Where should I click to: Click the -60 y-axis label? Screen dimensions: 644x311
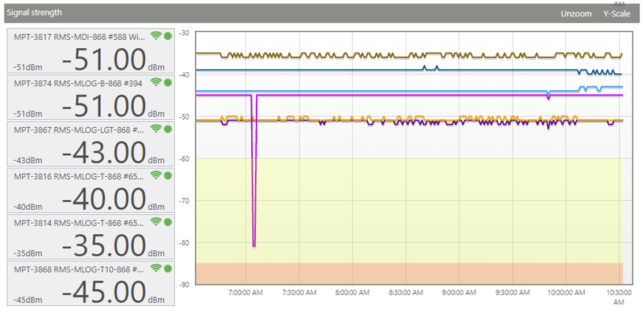184,159
